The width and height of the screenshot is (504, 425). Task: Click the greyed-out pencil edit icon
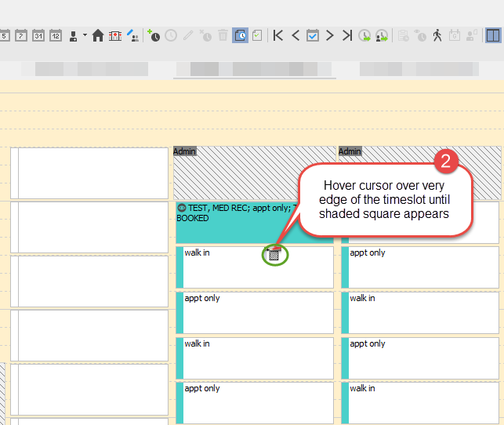click(x=188, y=35)
